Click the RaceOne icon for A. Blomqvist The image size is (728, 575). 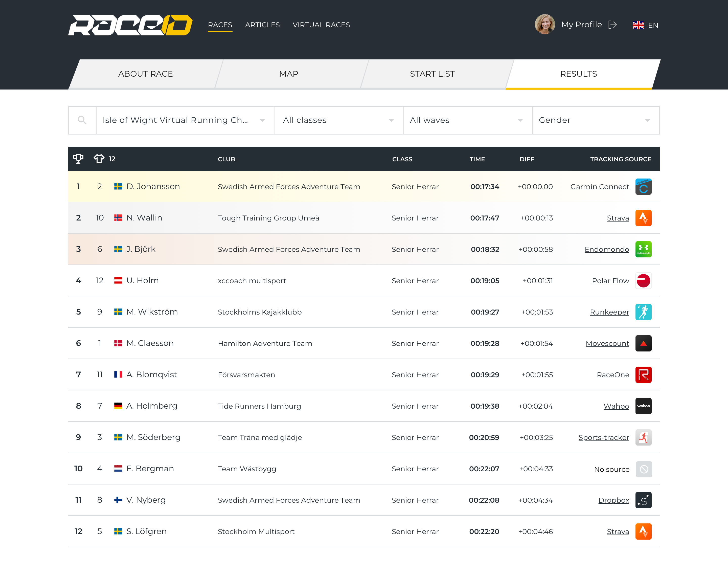pyautogui.click(x=644, y=375)
